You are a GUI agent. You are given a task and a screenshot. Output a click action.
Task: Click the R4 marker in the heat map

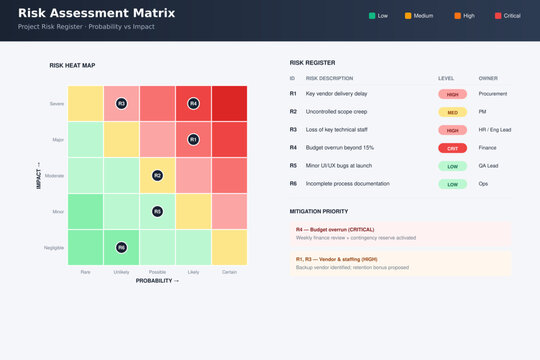193,103
